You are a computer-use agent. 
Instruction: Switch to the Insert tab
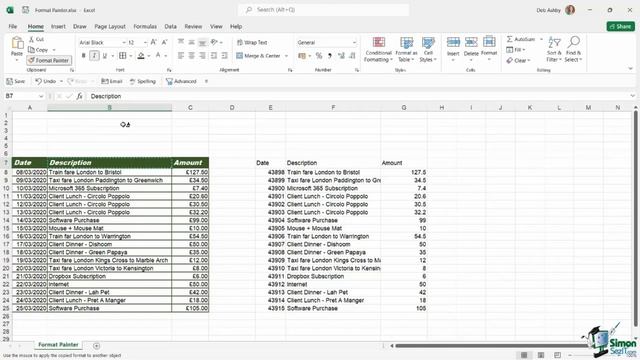[58, 27]
